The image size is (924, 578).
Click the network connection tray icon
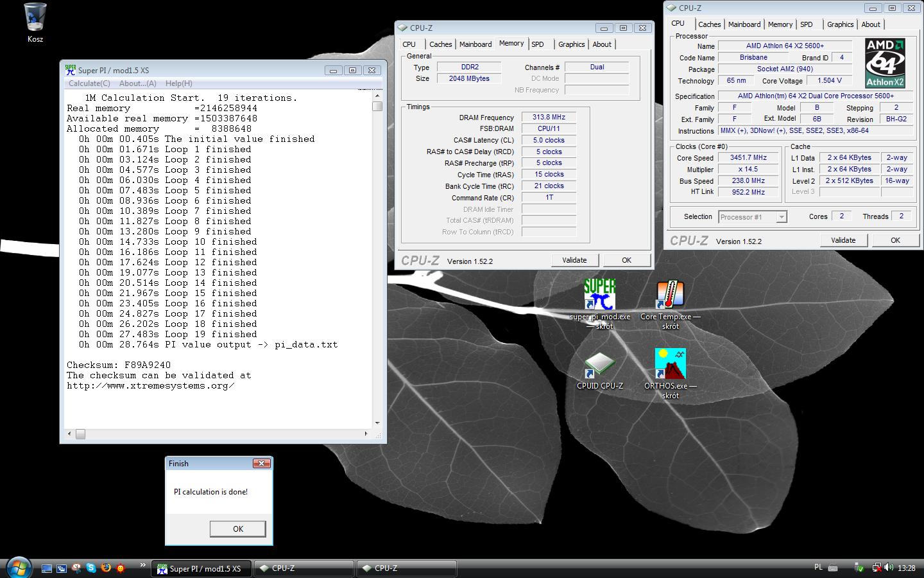(876, 568)
